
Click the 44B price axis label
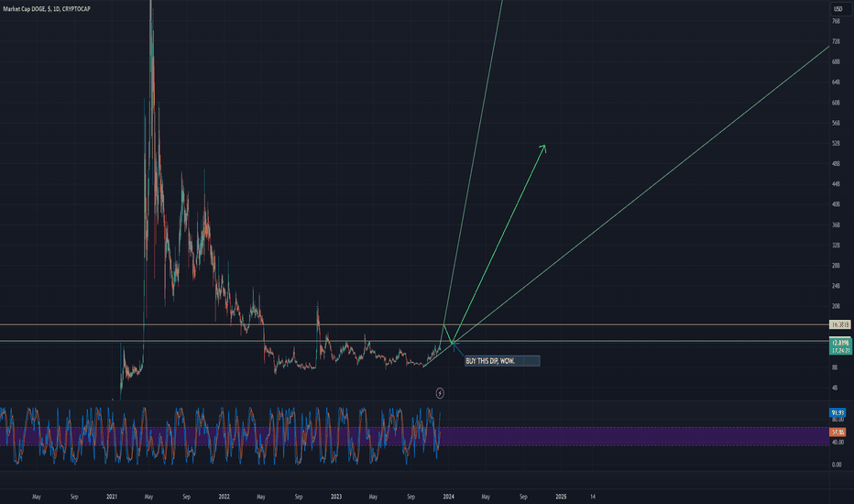tap(836, 184)
